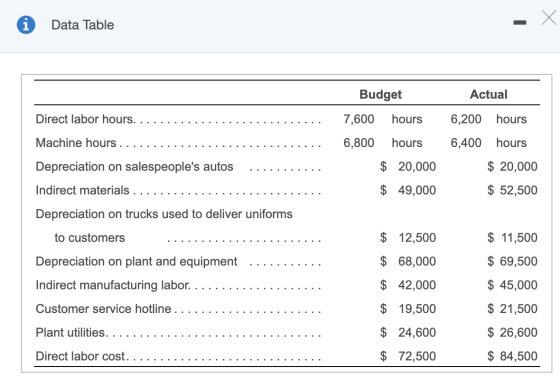This screenshot has height=386, width=560.
Task: Click budgeted truck depreciation $12,500
Action: click(x=408, y=238)
